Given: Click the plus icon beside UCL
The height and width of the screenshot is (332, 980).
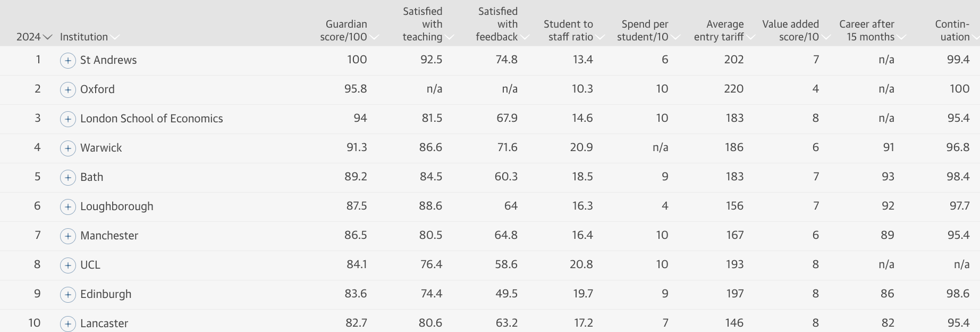Looking at the screenshot, I should pos(67,265).
